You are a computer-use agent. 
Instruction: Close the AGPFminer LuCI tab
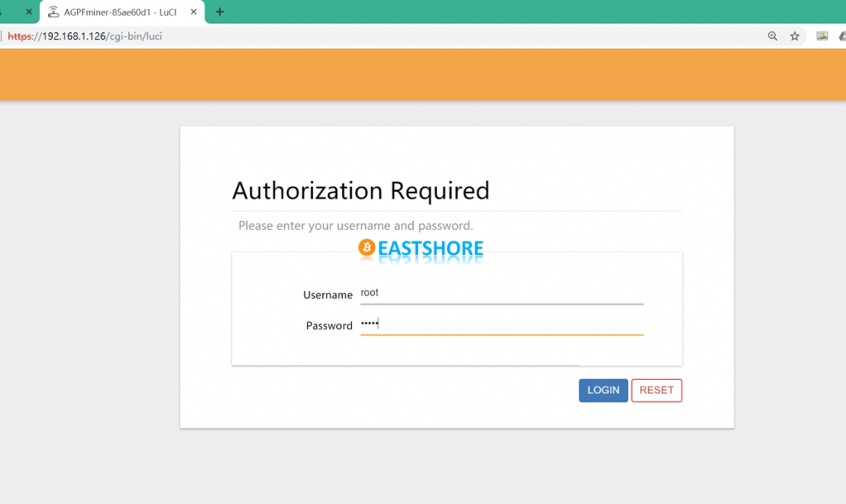194,12
